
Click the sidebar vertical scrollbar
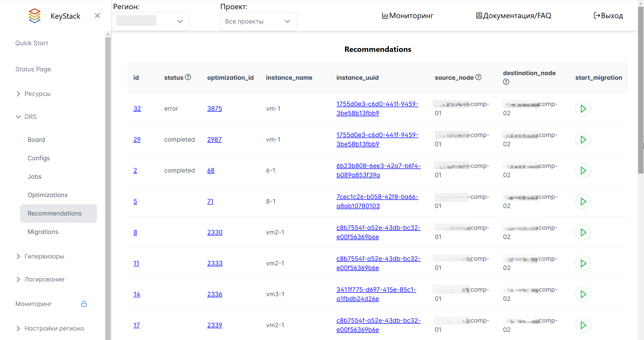tap(108, 179)
